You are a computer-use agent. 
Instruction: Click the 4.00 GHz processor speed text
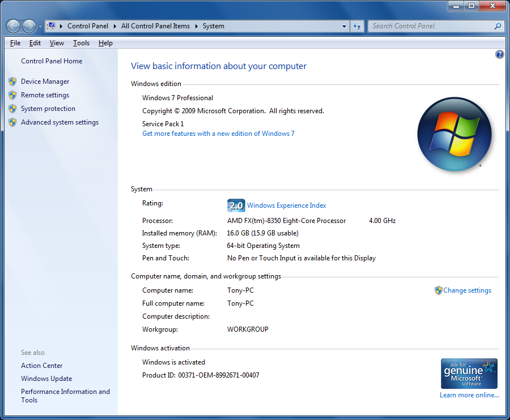point(382,221)
